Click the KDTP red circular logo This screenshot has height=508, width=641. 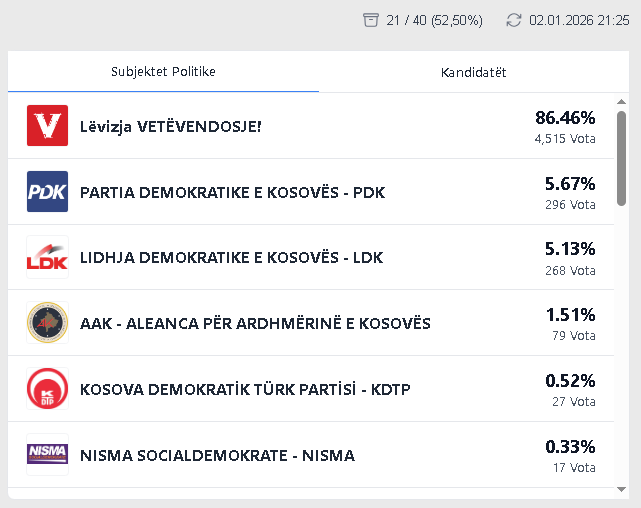47,389
